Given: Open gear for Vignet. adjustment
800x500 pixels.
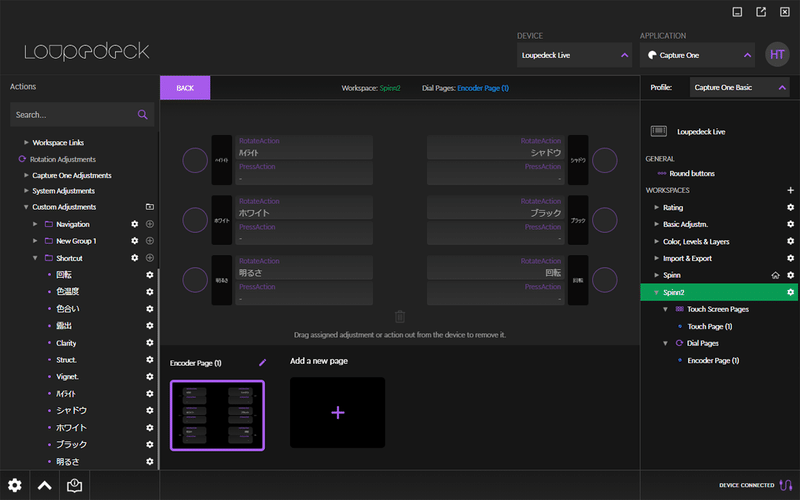Looking at the screenshot, I should click(x=149, y=377).
